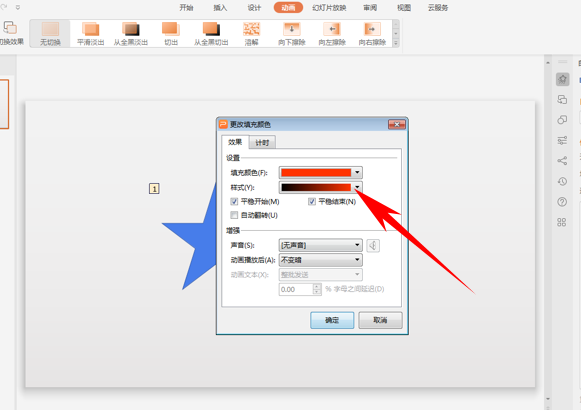Click the sound preview speaker icon
Viewport: 581px width, 410px height.
373,246
